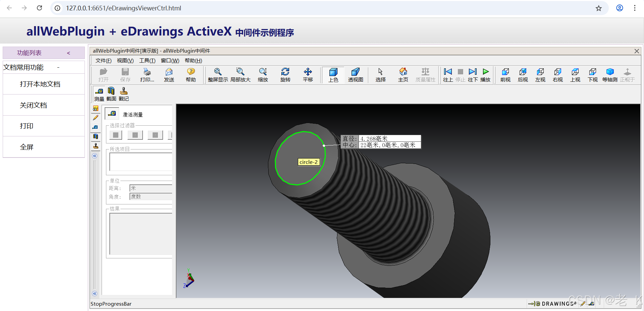The width and height of the screenshot is (644, 311).
Task: Click the 全屏 fullscreen button
Action: point(27,147)
